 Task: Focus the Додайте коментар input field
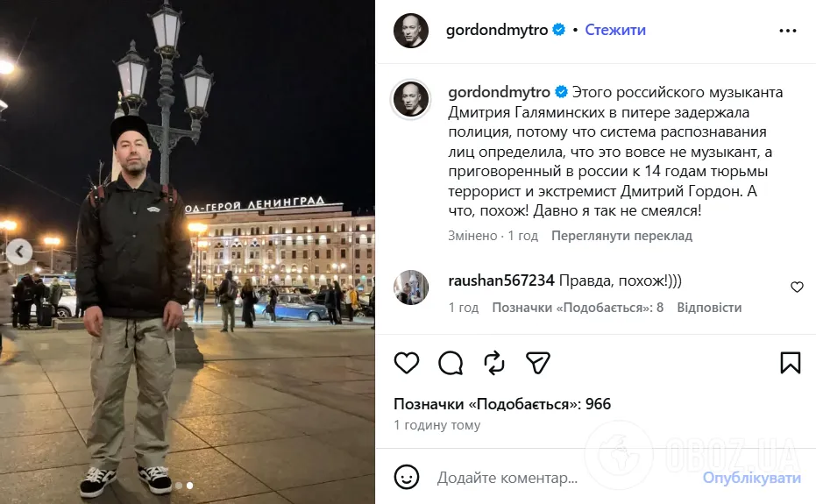pyautogui.click(x=564, y=478)
